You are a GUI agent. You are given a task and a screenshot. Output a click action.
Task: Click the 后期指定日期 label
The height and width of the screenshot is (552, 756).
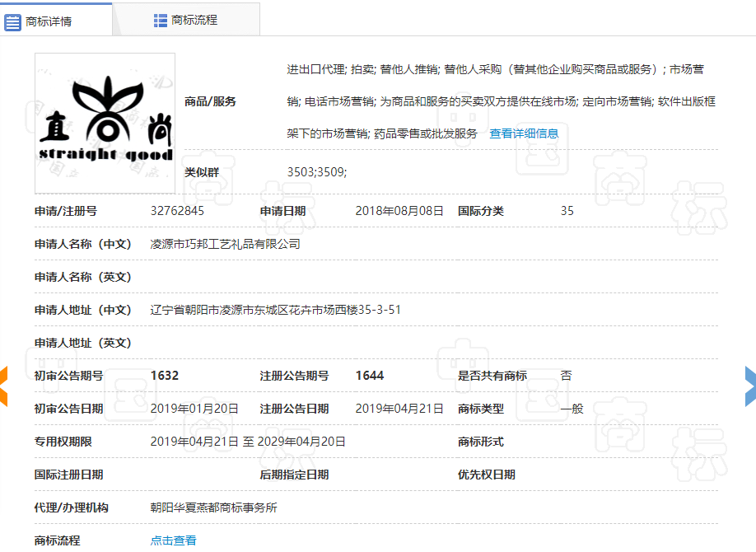click(x=294, y=475)
